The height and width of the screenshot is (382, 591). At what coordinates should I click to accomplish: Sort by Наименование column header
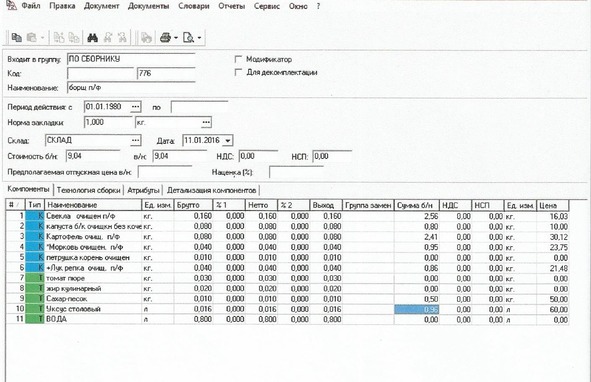93,205
